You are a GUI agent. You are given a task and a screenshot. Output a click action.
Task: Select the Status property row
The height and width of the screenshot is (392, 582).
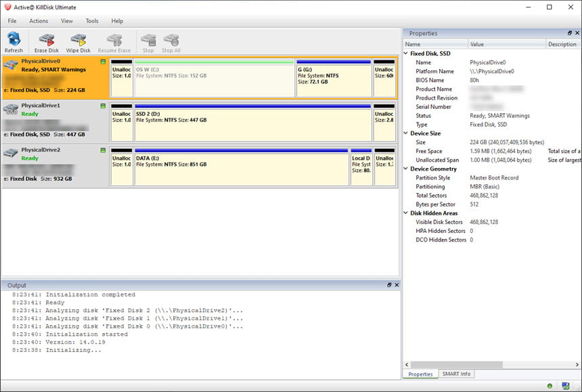click(x=492, y=116)
